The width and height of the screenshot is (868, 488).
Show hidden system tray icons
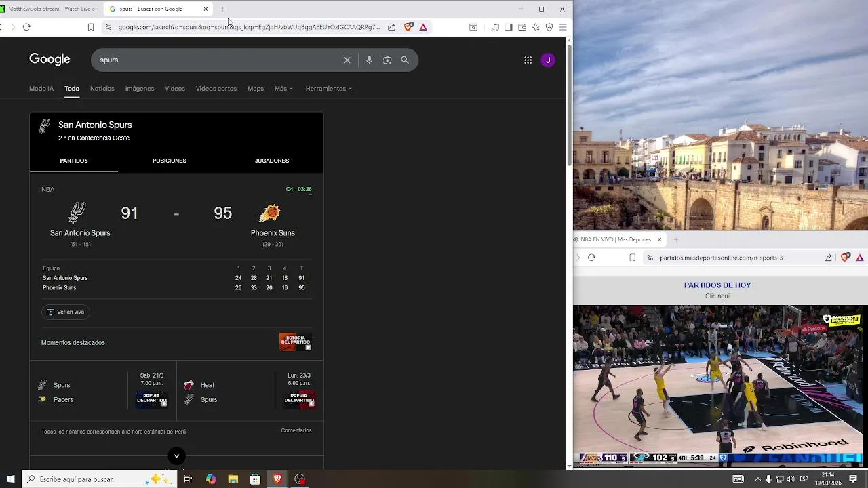tap(757, 479)
